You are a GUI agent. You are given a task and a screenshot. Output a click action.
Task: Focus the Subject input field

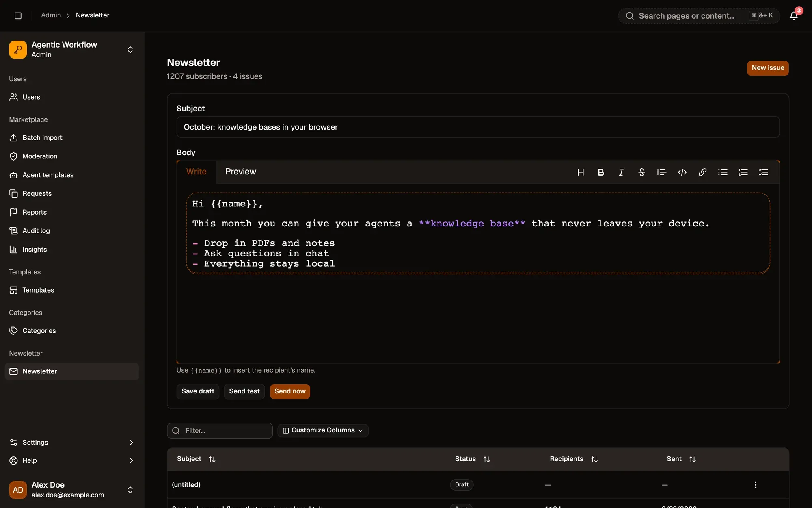click(478, 127)
